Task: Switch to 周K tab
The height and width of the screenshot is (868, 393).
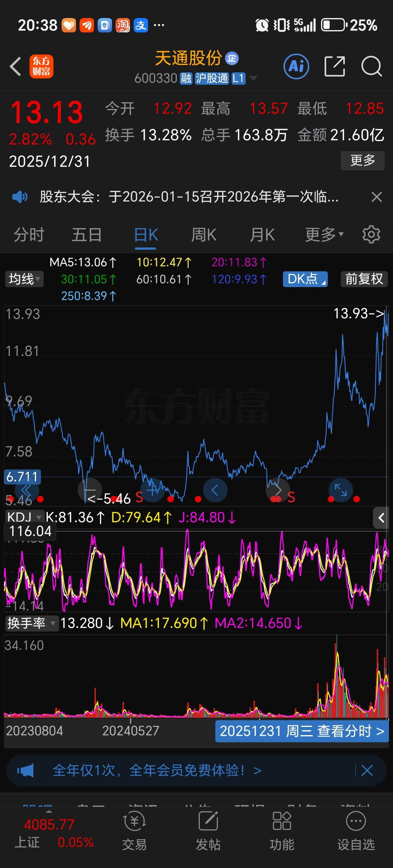Action: (x=204, y=235)
